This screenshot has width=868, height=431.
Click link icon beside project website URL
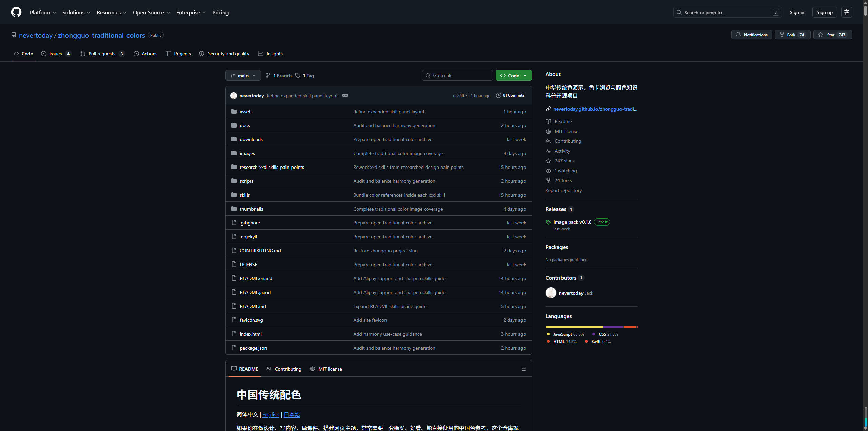click(x=548, y=109)
